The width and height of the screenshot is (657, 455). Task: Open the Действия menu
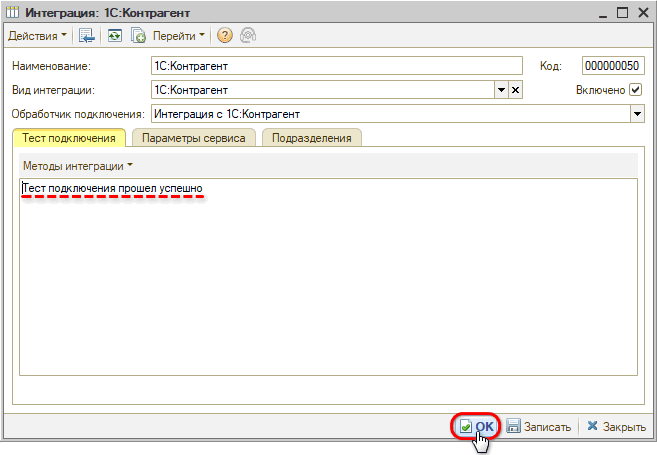coord(37,36)
